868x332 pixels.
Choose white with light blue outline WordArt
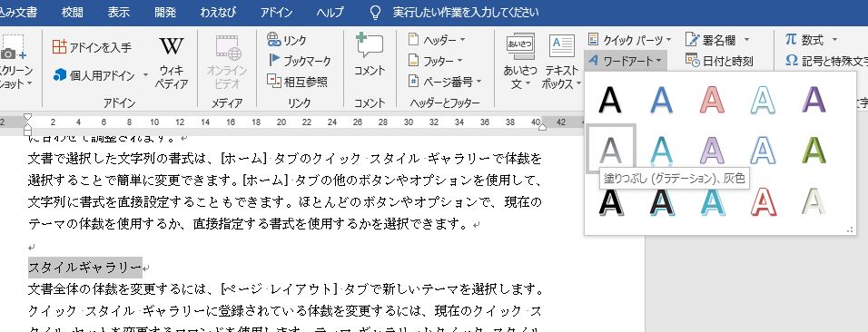click(763, 100)
